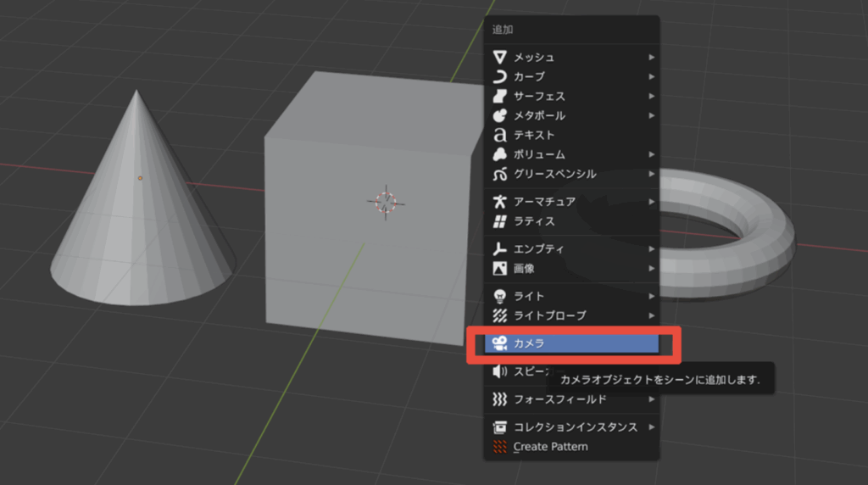868x485 pixels.
Task: Select the Volume (ボリューム) menu entry
Action: [x=539, y=154]
